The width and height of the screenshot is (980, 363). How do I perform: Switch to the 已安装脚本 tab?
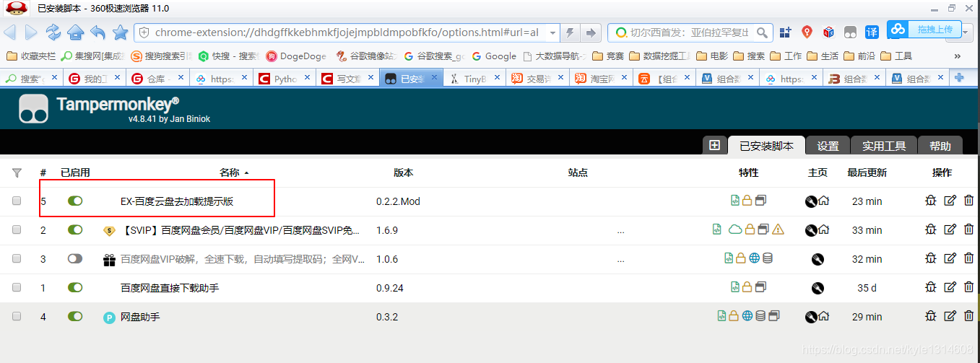click(766, 145)
